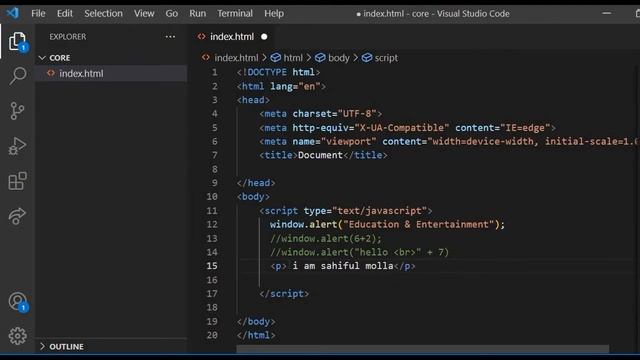Click the meta http-equiv X-UA-Compatible line
Viewport: 640px width, 360px height.
407,128
